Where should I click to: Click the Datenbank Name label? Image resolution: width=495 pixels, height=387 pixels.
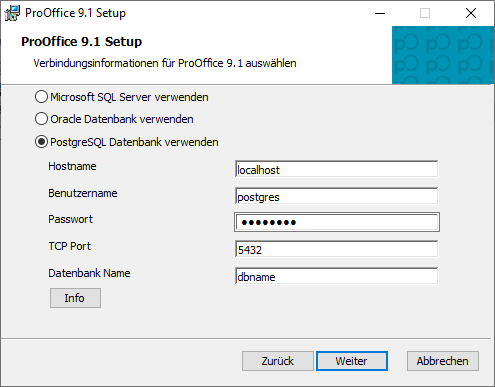[x=89, y=273]
